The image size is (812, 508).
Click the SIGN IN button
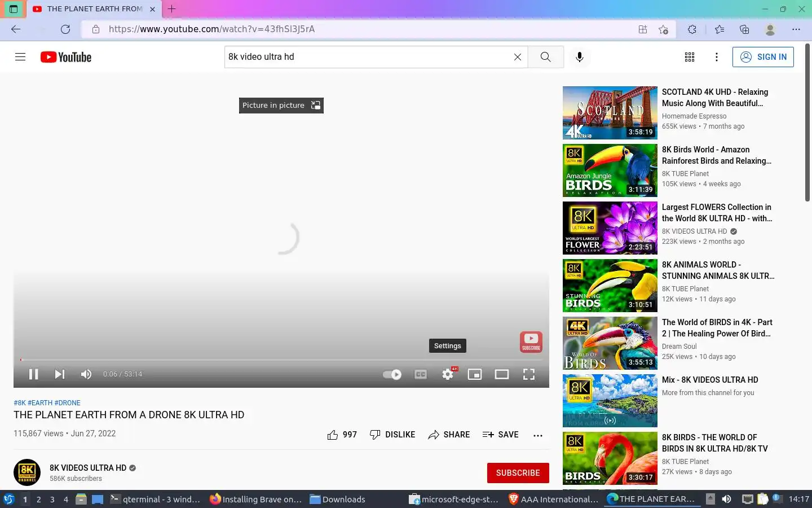763,57
